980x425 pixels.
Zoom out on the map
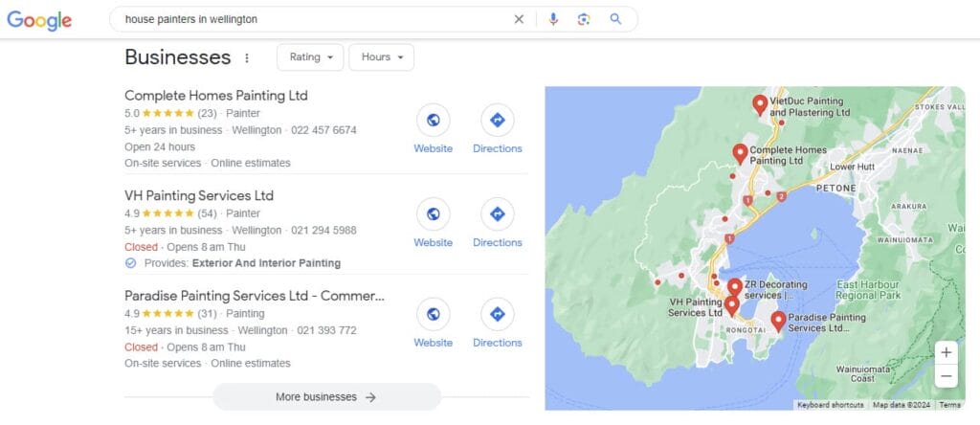click(946, 376)
